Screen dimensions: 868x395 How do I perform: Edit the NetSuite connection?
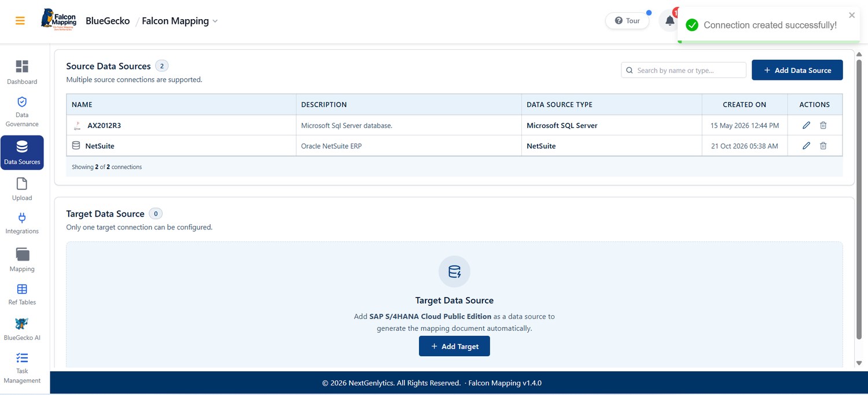point(806,146)
